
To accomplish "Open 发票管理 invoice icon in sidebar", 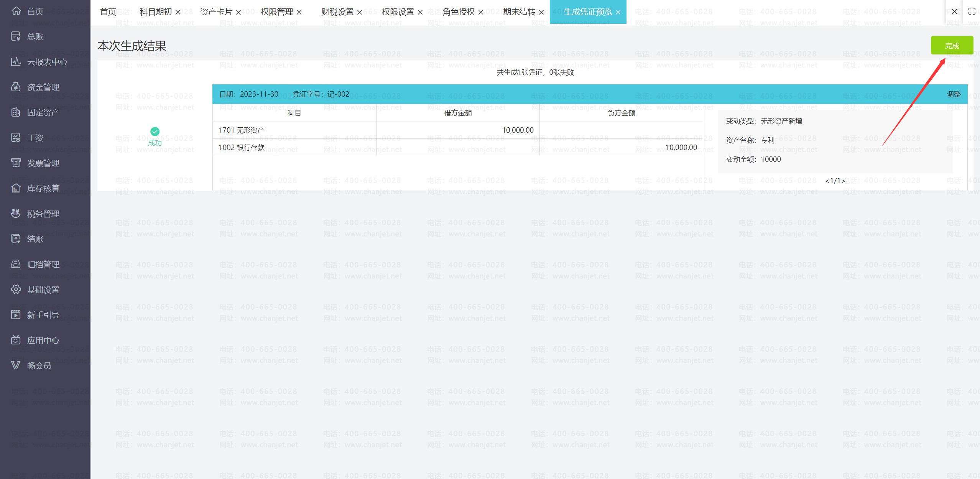I will coord(16,163).
